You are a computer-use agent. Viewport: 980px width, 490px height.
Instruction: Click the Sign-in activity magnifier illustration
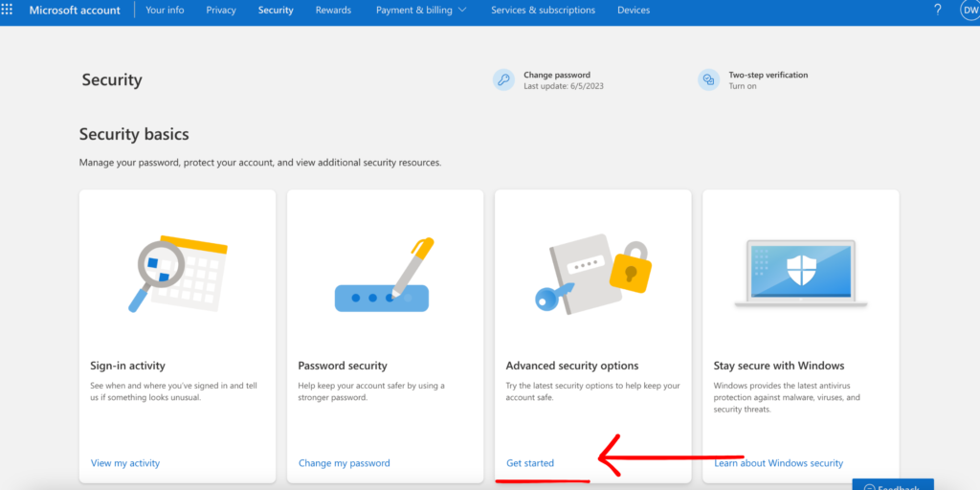(177, 273)
